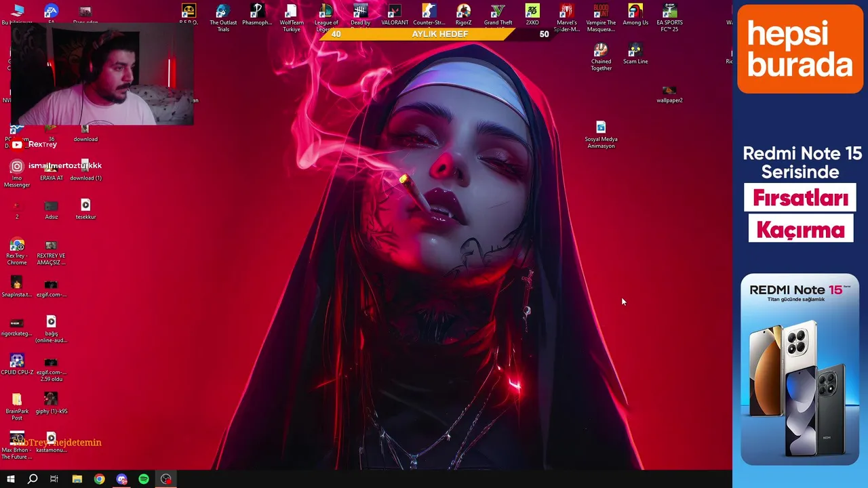Select the Chained Together shortcut

click(x=601, y=57)
